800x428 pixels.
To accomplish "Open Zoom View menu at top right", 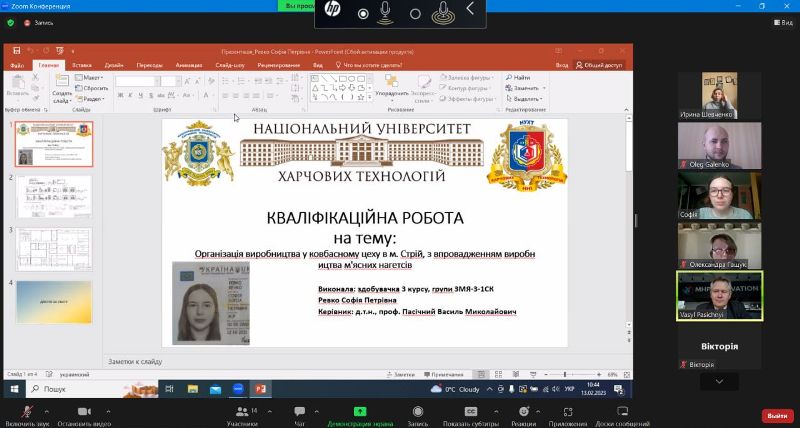I will (783, 22).
